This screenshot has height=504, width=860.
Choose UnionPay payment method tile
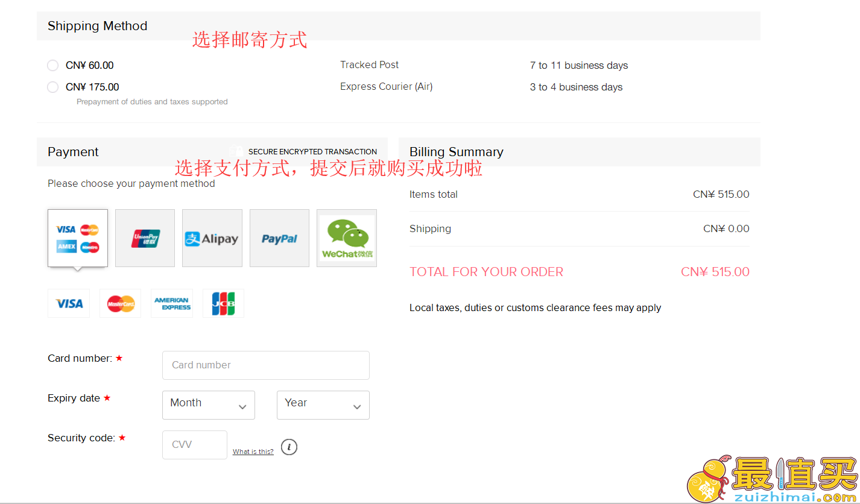coord(145,238)
